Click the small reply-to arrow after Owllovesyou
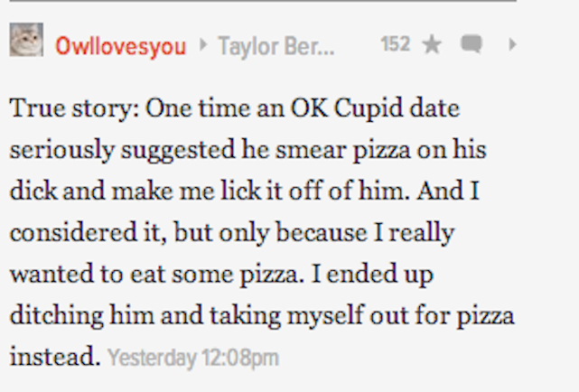The height and width of the screenshot is (392, 579). pyautogui.click(x=203, y=45)
